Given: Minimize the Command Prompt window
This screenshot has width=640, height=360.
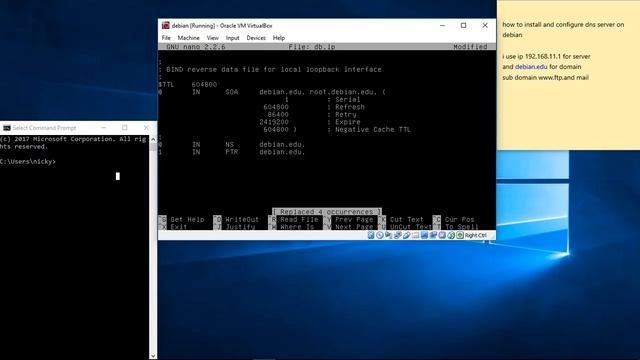Looking at the screenshot, I should [x=104, y=128].
